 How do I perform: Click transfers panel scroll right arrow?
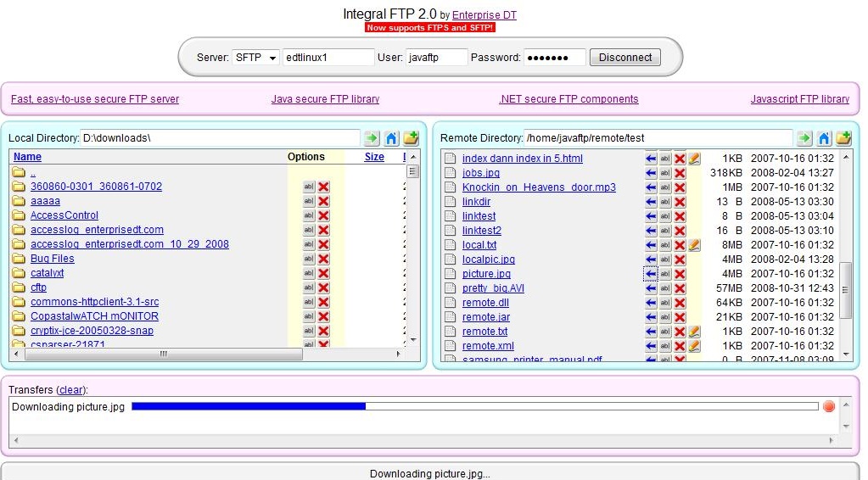(x=831, y=440)
